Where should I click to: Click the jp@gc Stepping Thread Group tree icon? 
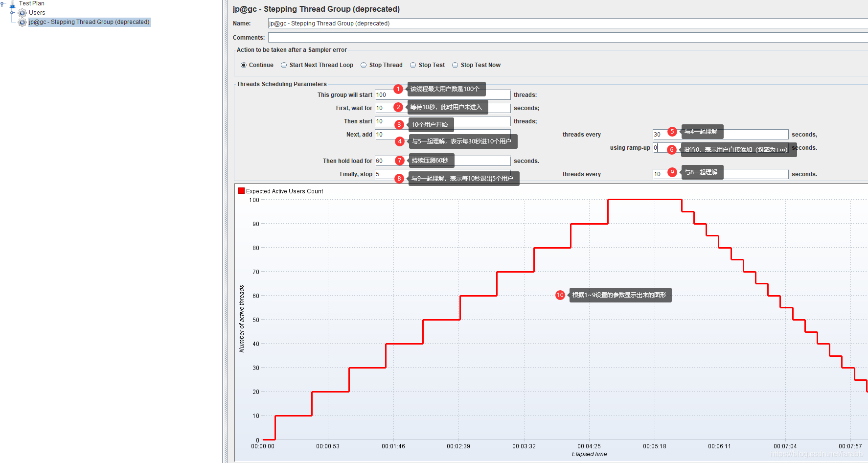(x=23, y=22)
